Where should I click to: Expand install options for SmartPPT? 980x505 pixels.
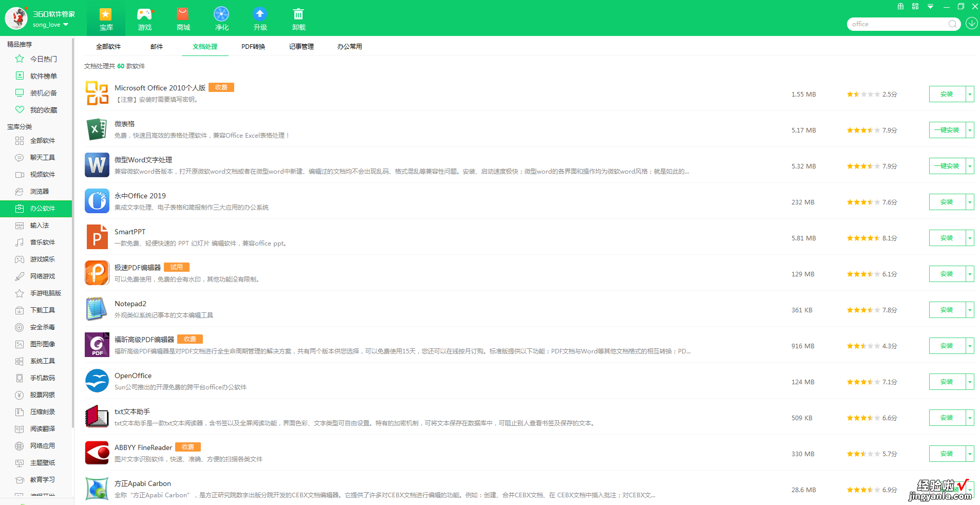point(970,238)
